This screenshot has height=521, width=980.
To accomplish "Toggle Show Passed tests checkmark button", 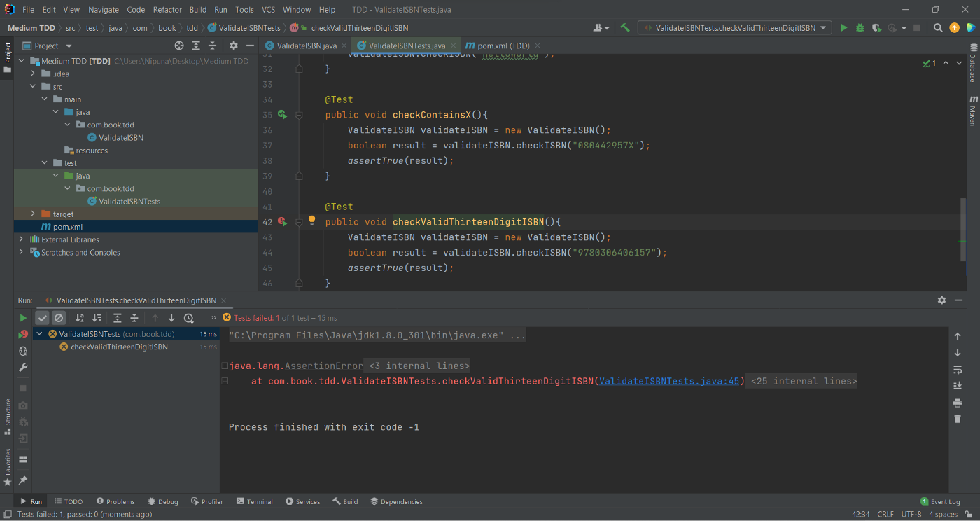I will tap(43, 318).
